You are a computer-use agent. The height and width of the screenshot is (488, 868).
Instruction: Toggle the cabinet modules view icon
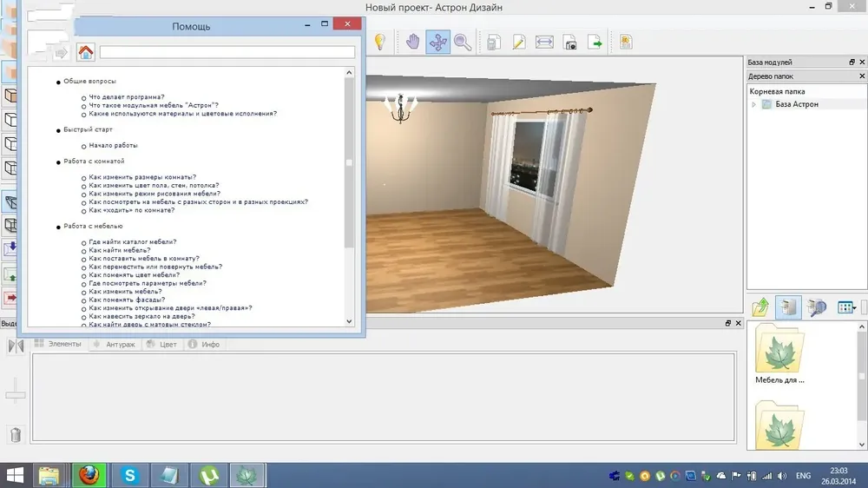coord(788,307)
